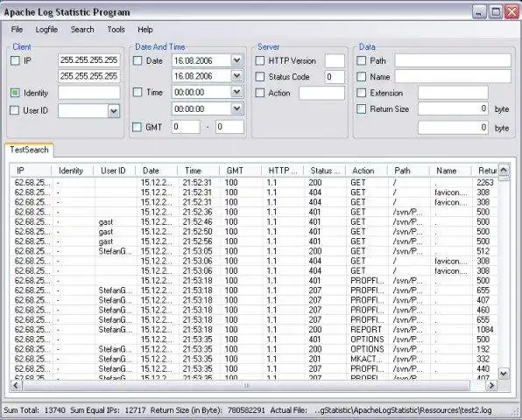Open the second date picker dropdown arrow
Image resolution: width=522 pixels, height=420 pixels.
[x=236, y=76]
